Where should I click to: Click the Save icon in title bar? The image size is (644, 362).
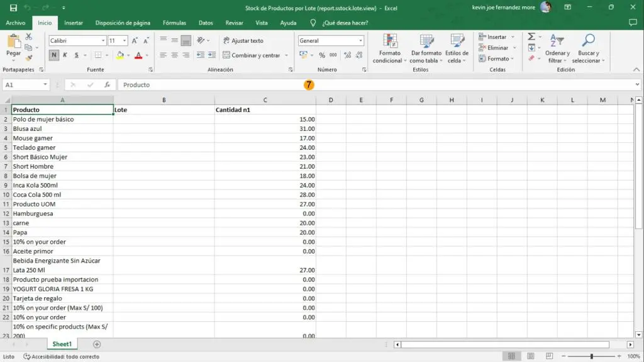point(13,8)
